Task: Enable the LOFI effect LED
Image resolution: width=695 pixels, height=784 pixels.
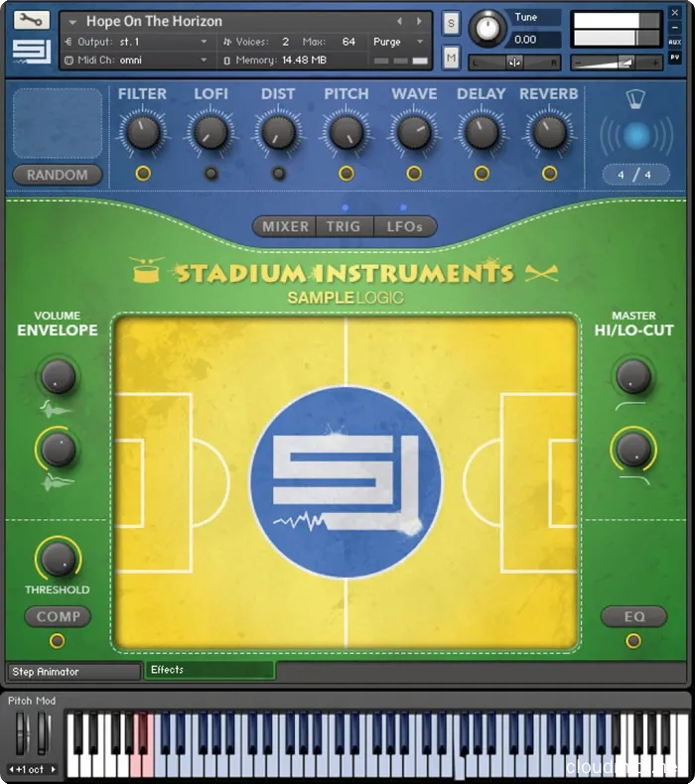Action: coord(210,173)
